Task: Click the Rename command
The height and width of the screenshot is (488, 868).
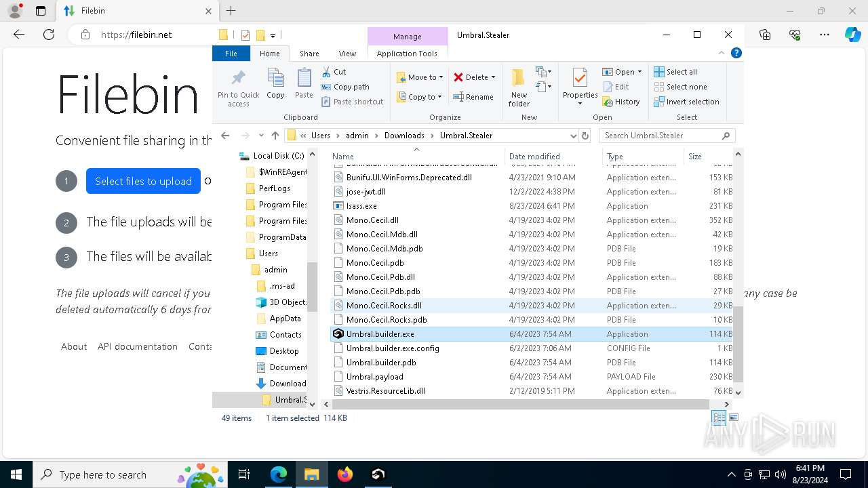Action: point(473,97)
